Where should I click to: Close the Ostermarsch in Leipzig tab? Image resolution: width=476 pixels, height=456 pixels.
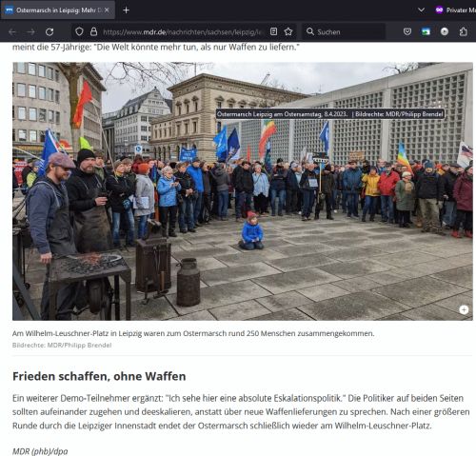107,10
